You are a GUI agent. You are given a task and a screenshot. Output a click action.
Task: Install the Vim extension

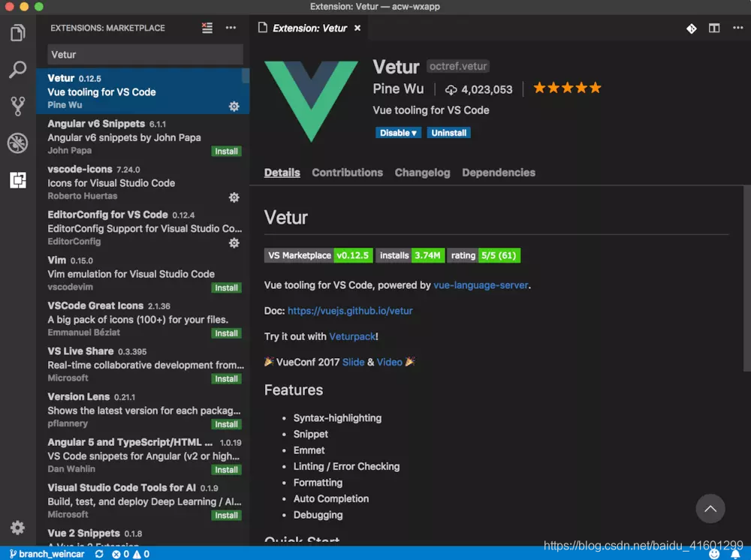tap(226, 288)
